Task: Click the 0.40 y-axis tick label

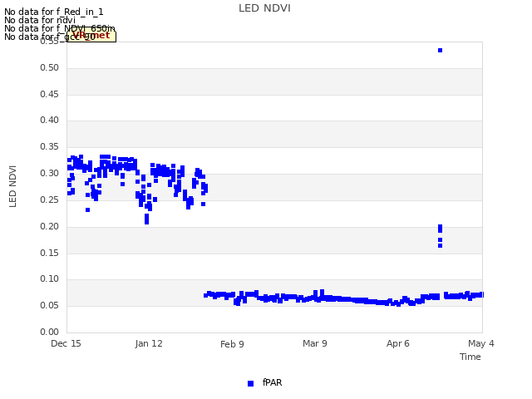Action: pyautogui.click(x=50, y=120)
